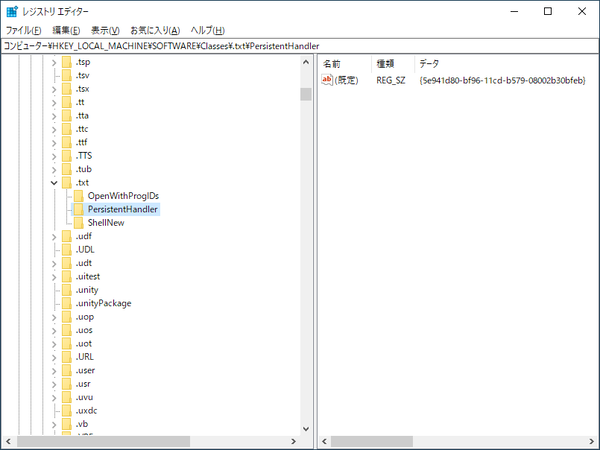This screenshot has width=600, height=450.
Task: Expand the .tta key
Action: 54,116
